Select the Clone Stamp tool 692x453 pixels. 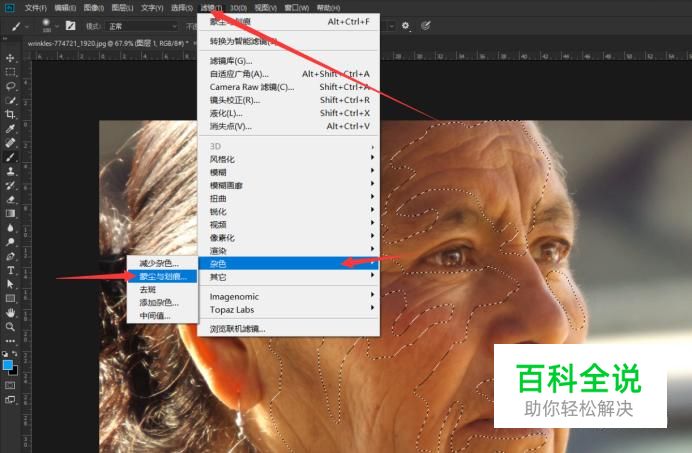10,171
